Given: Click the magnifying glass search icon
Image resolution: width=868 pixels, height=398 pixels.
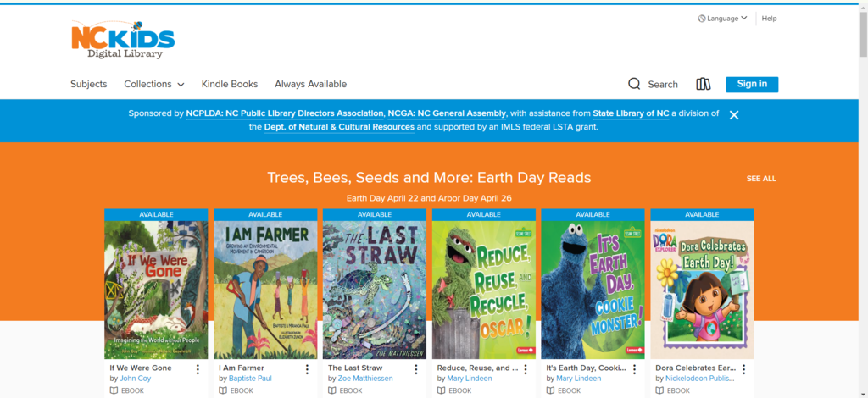Looking at the screenshot, I should pos(634,84).
